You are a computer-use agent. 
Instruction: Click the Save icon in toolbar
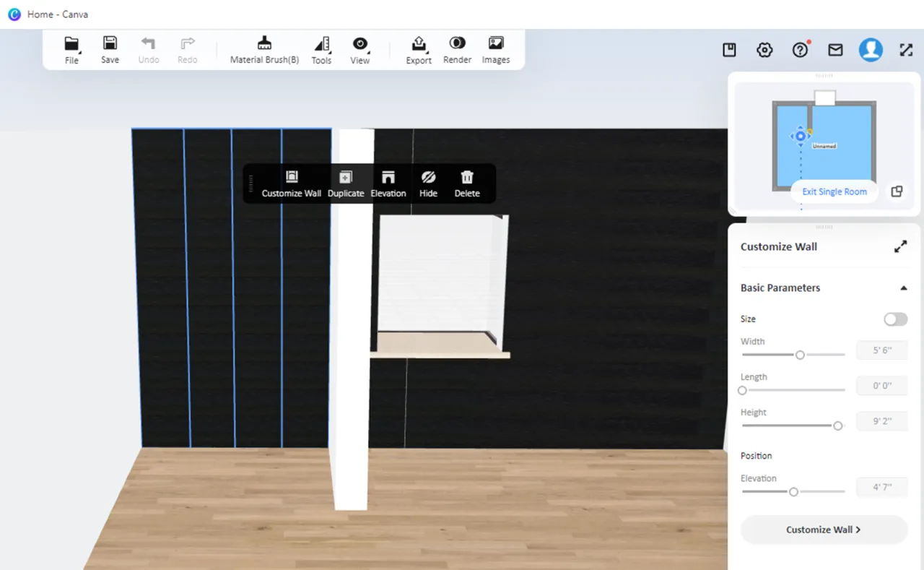pos(110,50)
